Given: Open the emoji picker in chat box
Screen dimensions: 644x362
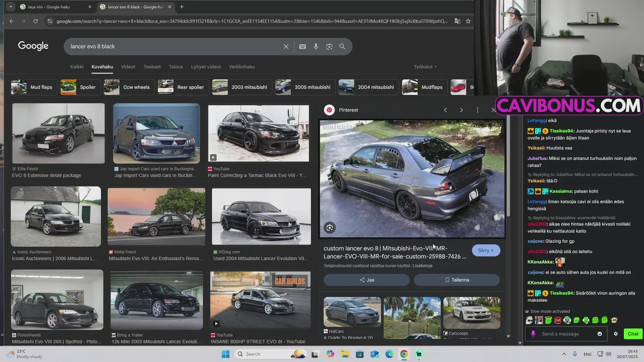Looking at the screenshot, I should pos(600,334).
